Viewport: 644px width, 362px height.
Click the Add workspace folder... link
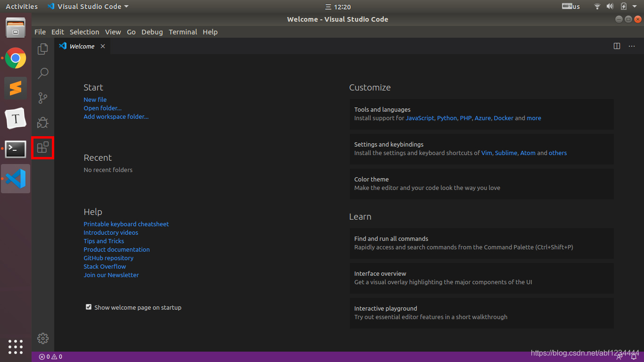[x=116, y=116]
